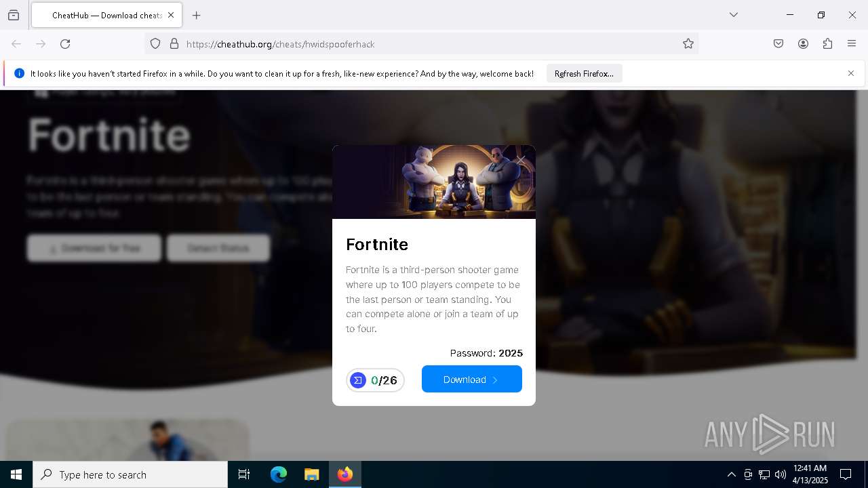
Task: Go back to the previous page
Action: (16, 44)
